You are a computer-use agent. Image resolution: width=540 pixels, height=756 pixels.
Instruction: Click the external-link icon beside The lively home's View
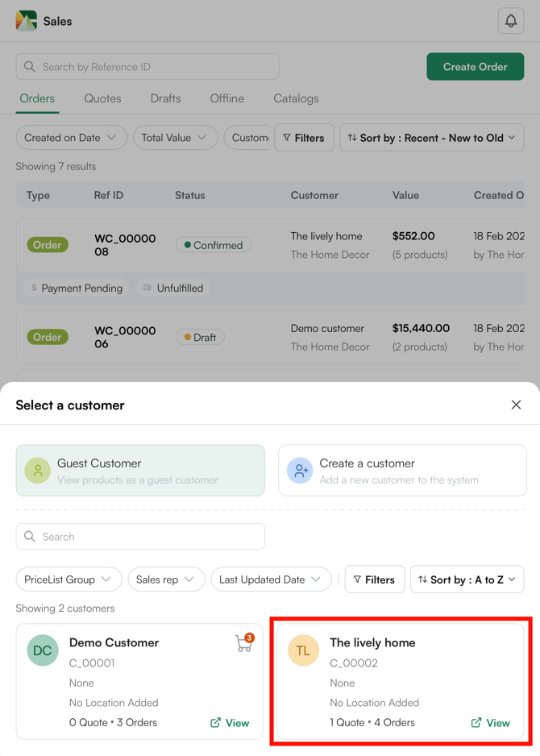click(476, 723)
